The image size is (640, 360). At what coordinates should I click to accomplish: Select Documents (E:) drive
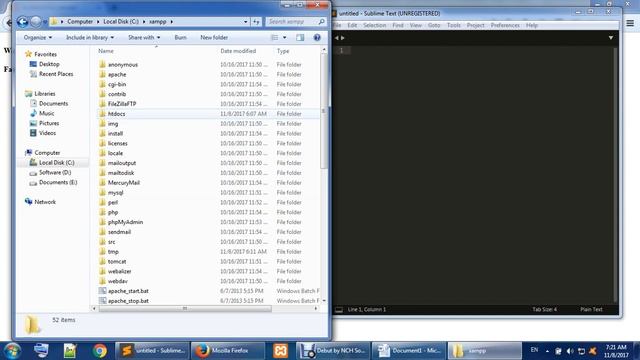[x=53, y=182]
